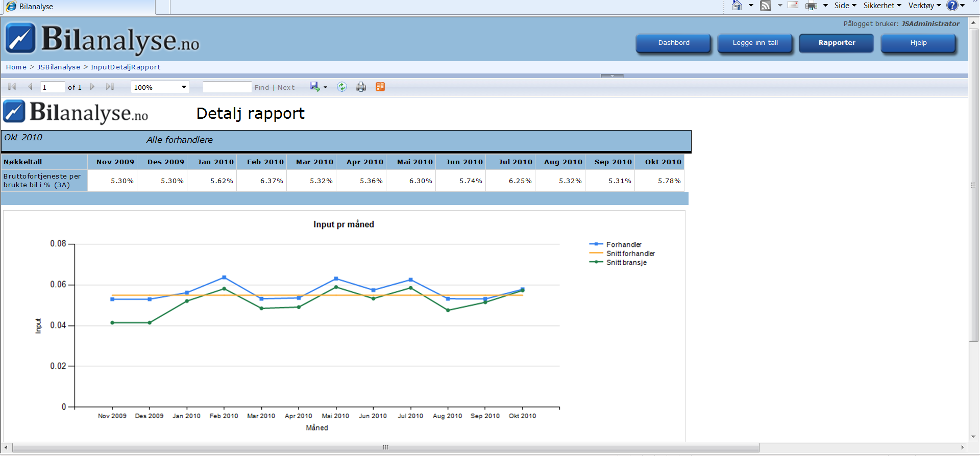The height and width of the screenshot is (456, 980).
Task: Select the Bilanalyse browser tab
Action: pyautogui.click(x=78, y=7)
